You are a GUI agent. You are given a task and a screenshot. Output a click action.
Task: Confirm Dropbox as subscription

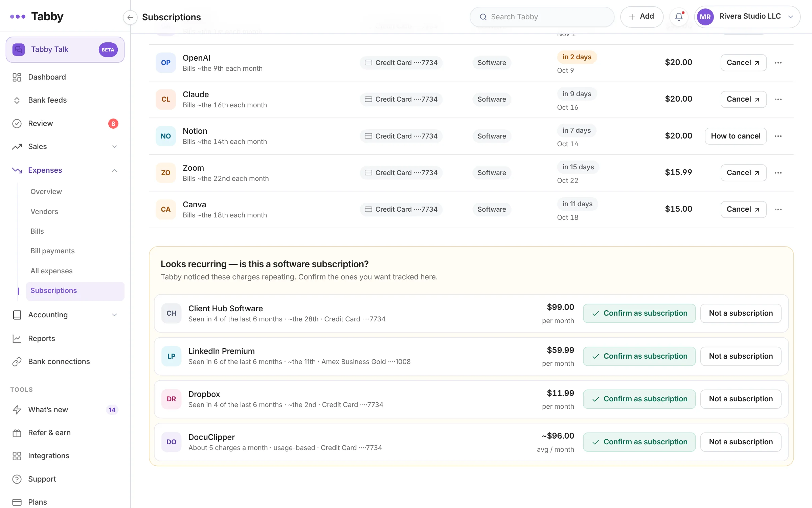click(x=639, y=399)
